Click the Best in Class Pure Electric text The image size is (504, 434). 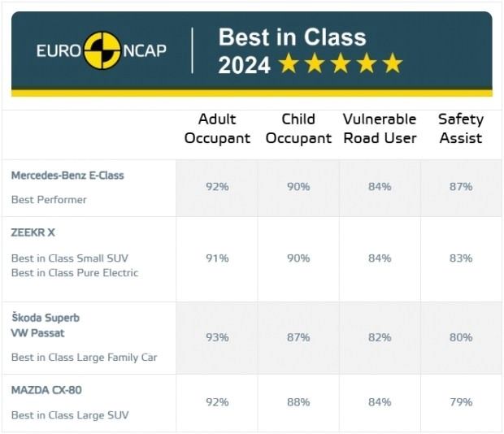point(75,273)
